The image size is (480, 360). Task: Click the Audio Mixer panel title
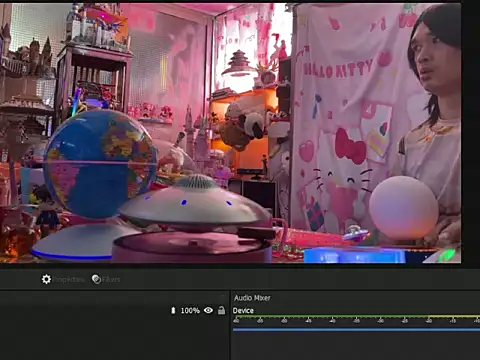pyautogui.click(x=252, y=298)
